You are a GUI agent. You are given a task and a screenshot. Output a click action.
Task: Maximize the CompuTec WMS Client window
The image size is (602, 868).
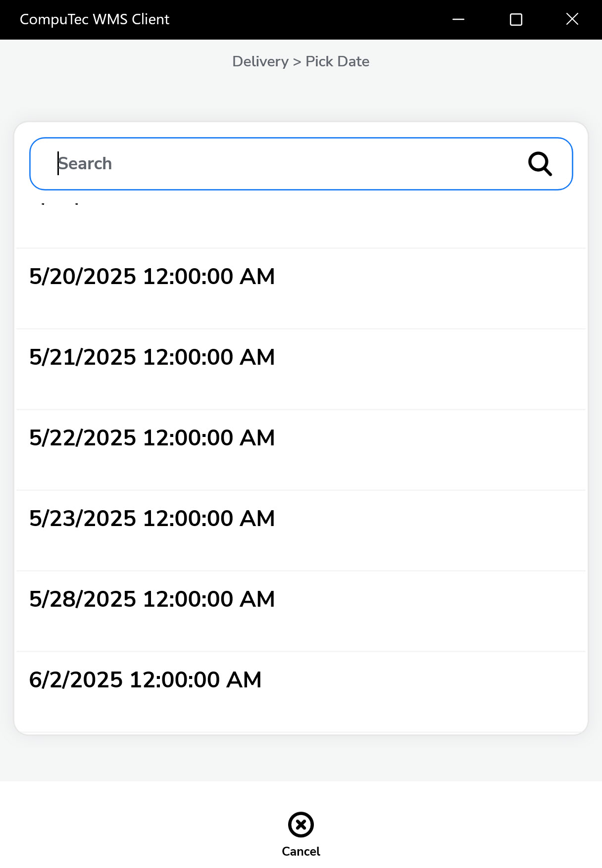[x=516, y=19]
